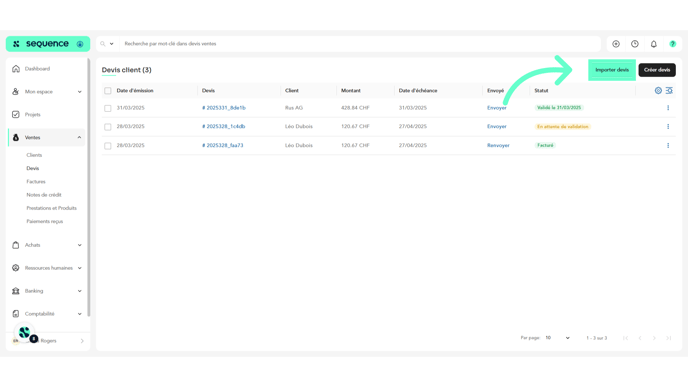The width and height of the screenshot is (688, 387).
Task: Click the Mon espace user icon
Action: (16, 91)
